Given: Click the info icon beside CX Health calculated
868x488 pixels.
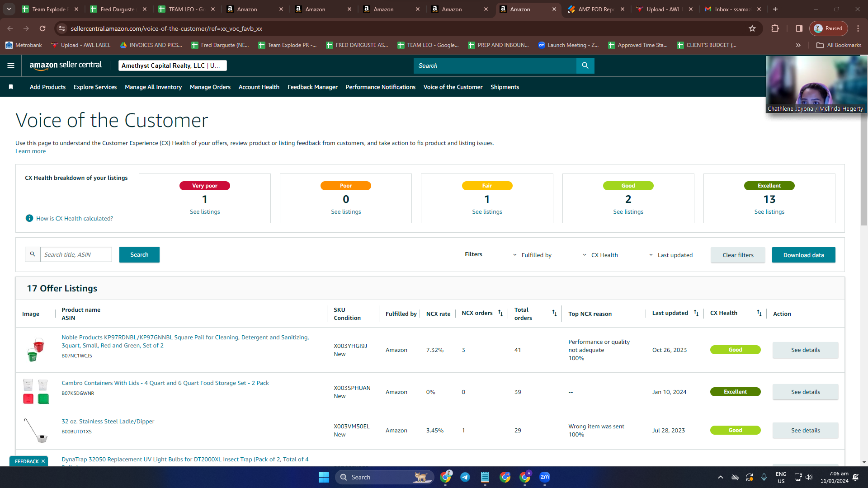Looking at the screenshot, I should [x=29, y=218].
